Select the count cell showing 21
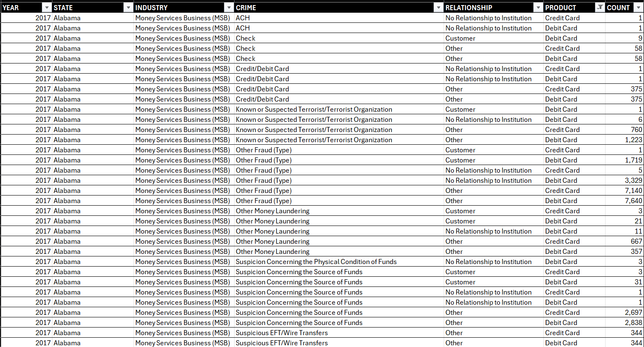Viewport: 644px width, 347px height. pos(625,221)
